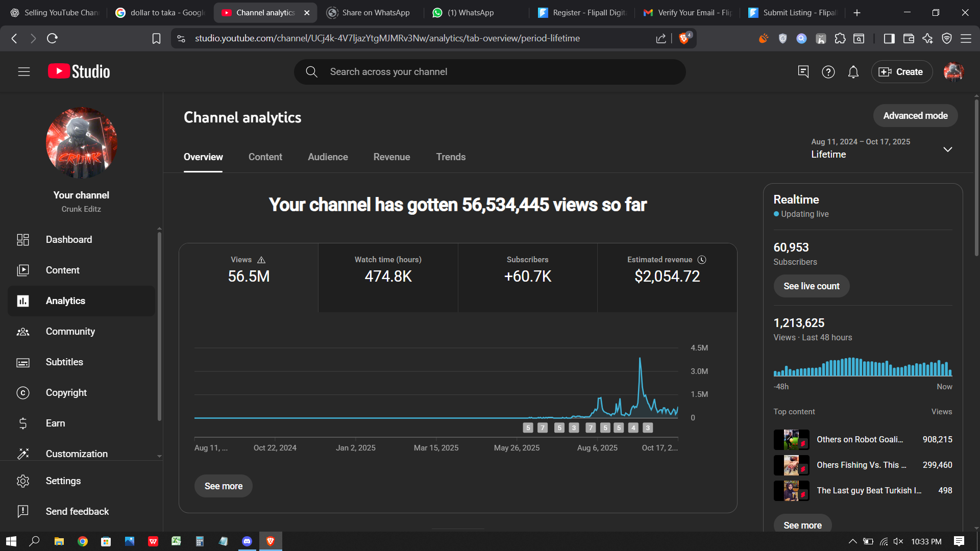Click the views warning triangle icon

click(x=261, y=260)
